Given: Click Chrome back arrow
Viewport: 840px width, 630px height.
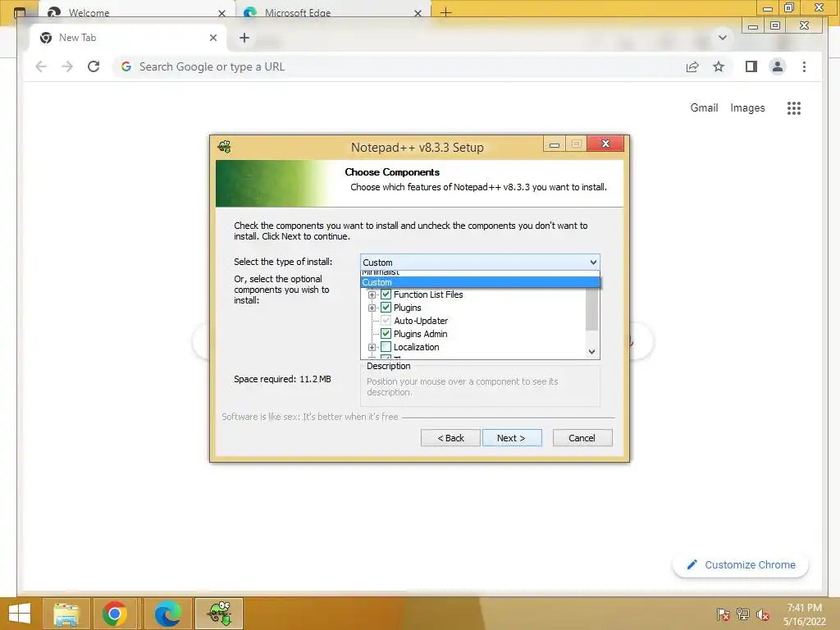Looking at the screenshot, I should 41,66.
